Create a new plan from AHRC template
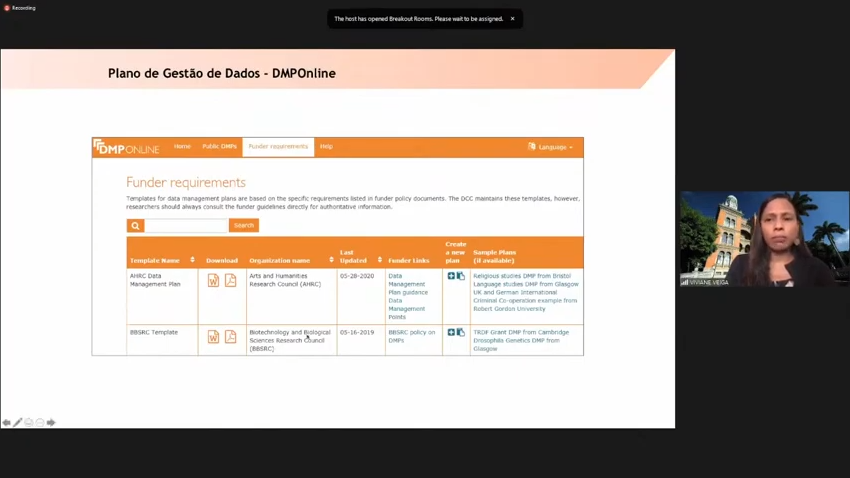 point(451,276)
